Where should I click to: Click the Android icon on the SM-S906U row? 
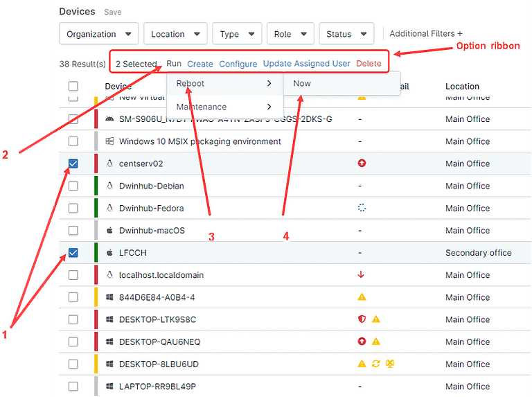(x=109, y=119)
